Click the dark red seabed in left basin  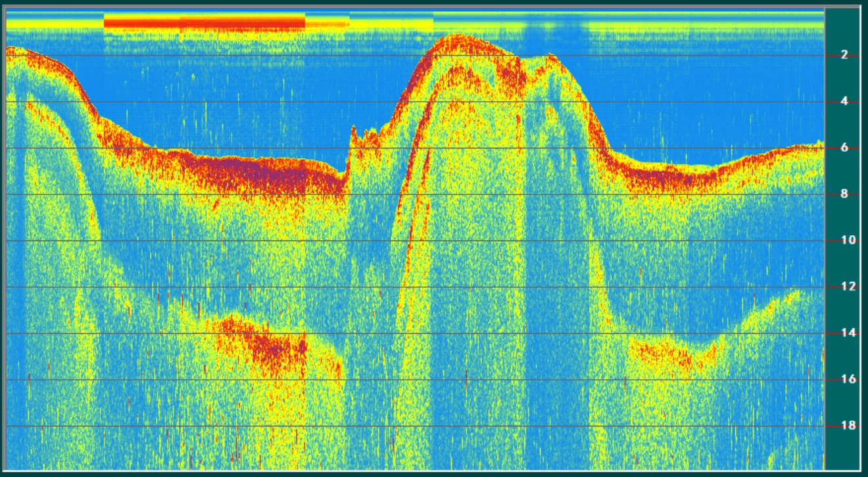click(263, 174)
